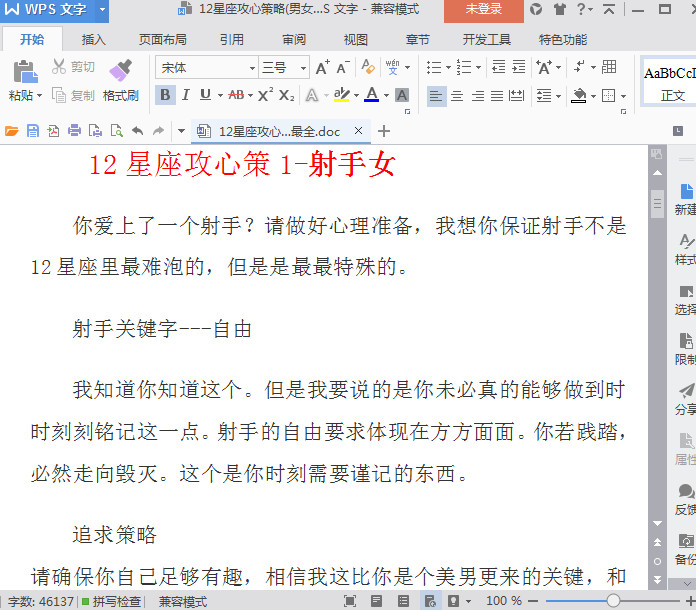Justify the paragraph text
Image resolution: width=696 pixels, height=610 pixels.
(x=497, y=95)
